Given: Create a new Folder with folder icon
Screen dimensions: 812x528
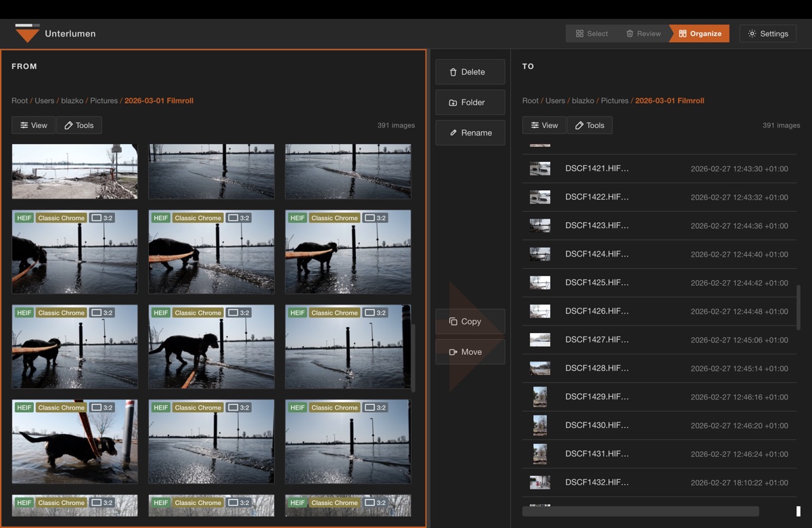Looking at the screenshot, I should pos(470,102).
